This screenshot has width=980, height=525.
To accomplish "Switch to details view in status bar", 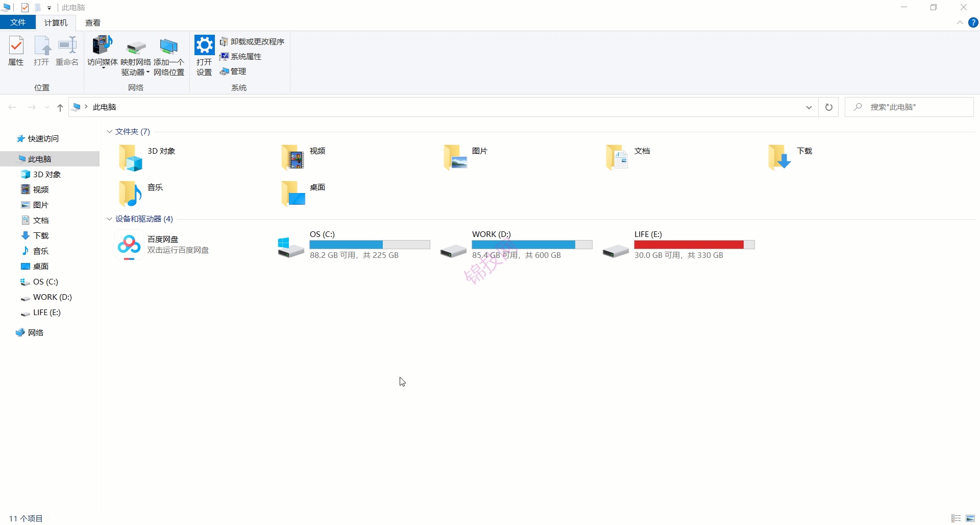I will pos(956,518).
